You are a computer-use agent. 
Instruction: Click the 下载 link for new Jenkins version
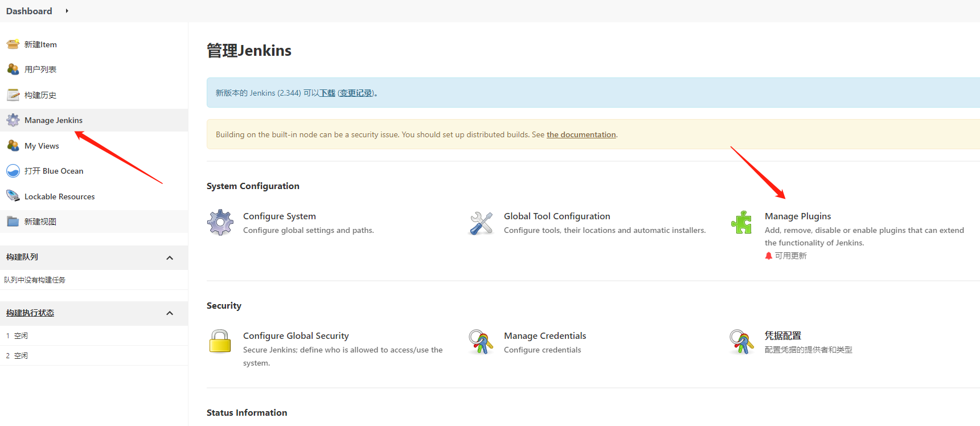[x=327, y=93]
